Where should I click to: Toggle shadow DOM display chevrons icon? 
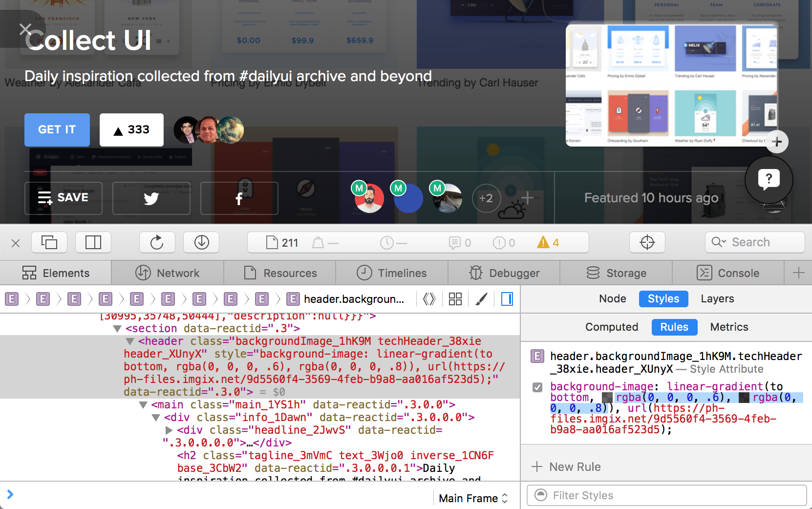click(x=429, y=299)
